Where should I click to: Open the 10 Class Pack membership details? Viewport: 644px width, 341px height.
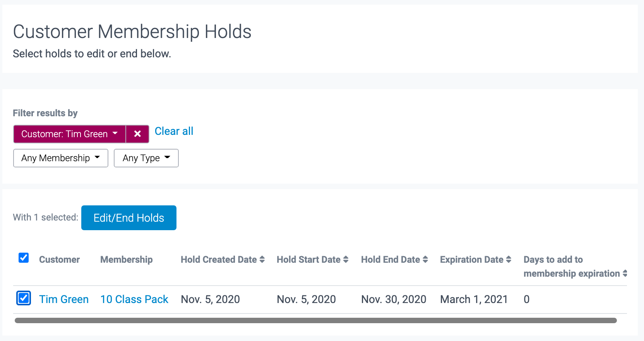[134, 299]
